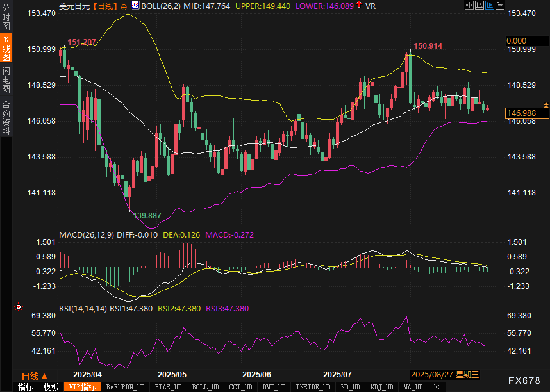This screenshot has height=392, width=550.
Task: Expand more indicators with the >> button
Action: coord(437,387)
